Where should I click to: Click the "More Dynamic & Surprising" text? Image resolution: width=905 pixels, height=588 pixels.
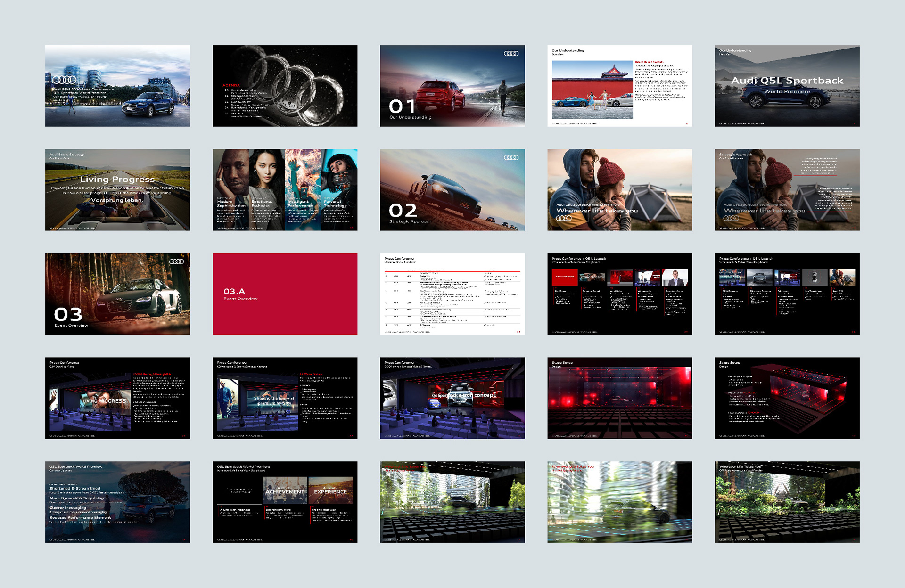[x=77, y=498]
